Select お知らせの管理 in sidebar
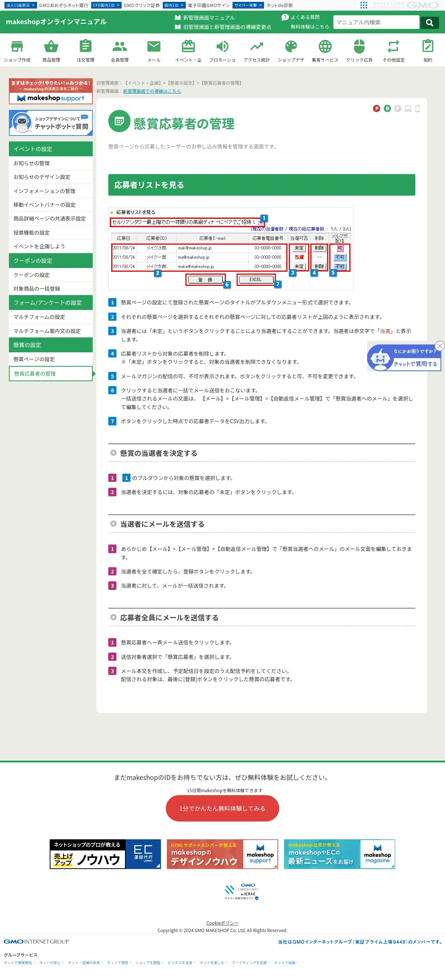Image resolution: width=445 pixels, height=980 pixels. 51,163
